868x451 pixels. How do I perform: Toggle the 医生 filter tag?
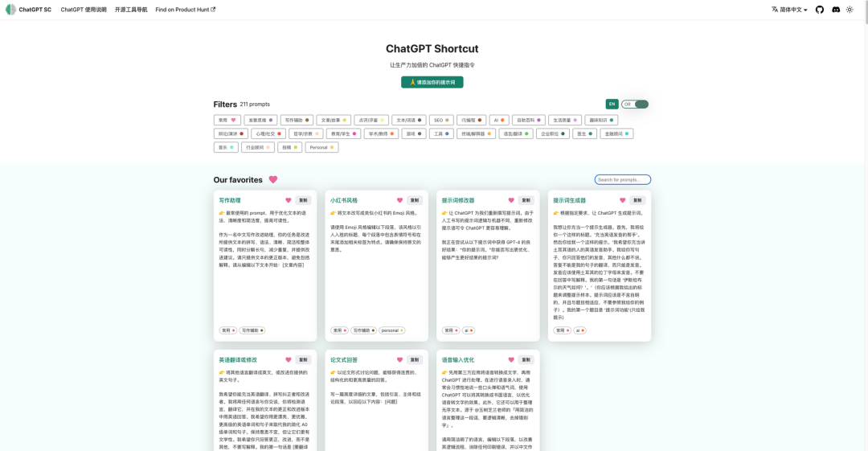pos(584,133)
